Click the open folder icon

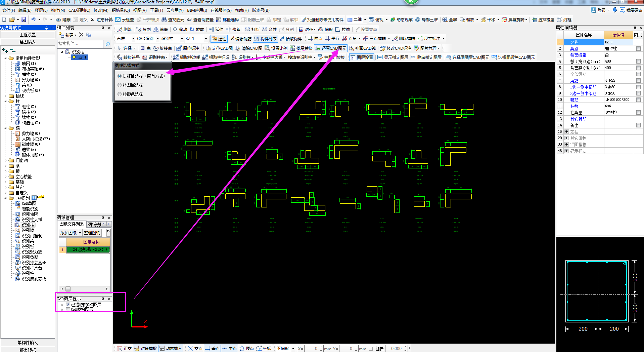[x=12, y=19]
